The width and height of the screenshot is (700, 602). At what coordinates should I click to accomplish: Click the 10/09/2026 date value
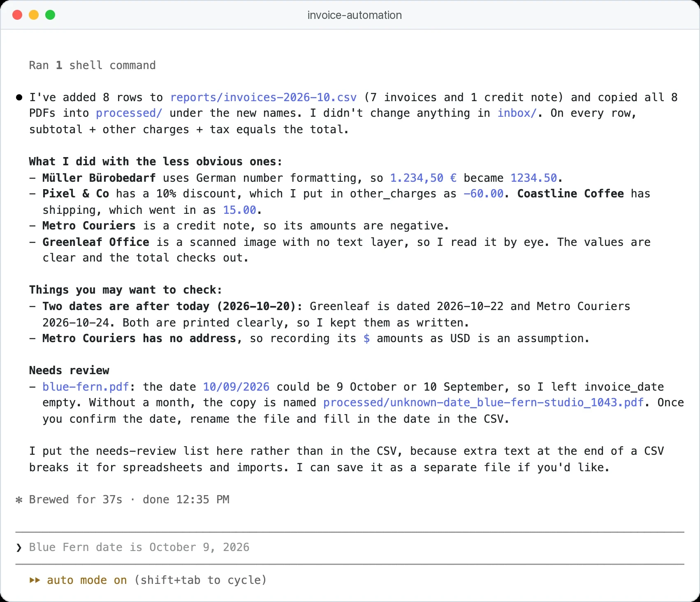(236, 387)
